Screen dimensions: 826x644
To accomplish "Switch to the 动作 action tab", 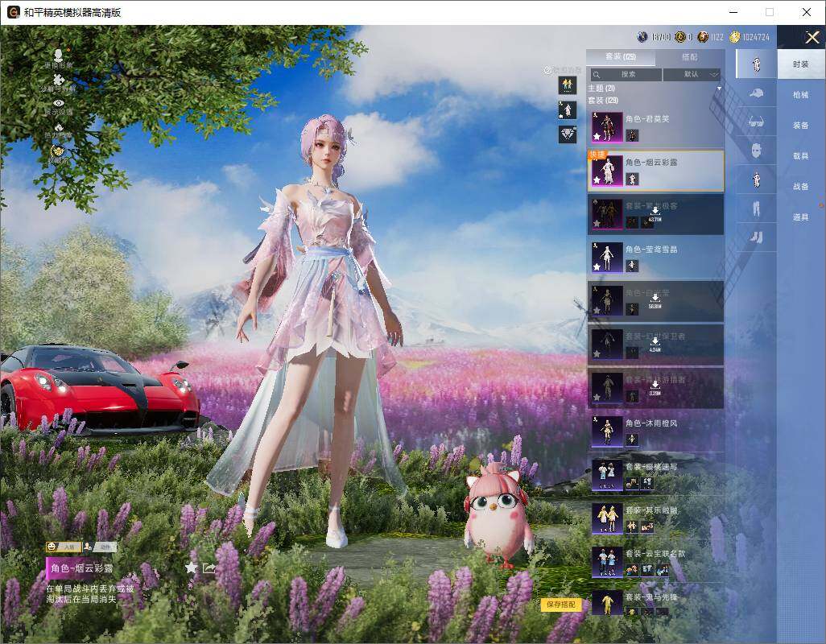I will (100, 547).
